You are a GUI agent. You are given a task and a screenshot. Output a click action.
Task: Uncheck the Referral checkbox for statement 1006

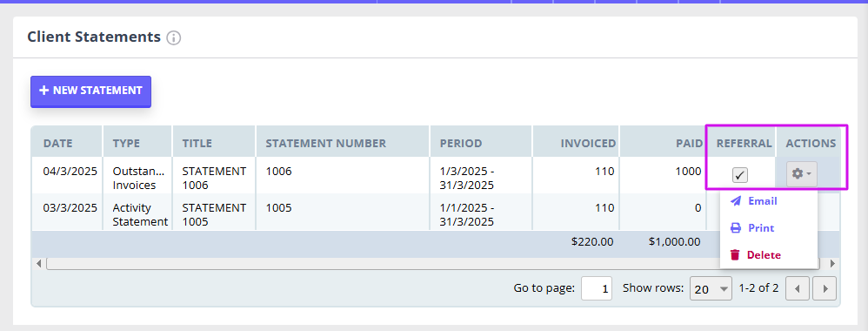[740, 175]
